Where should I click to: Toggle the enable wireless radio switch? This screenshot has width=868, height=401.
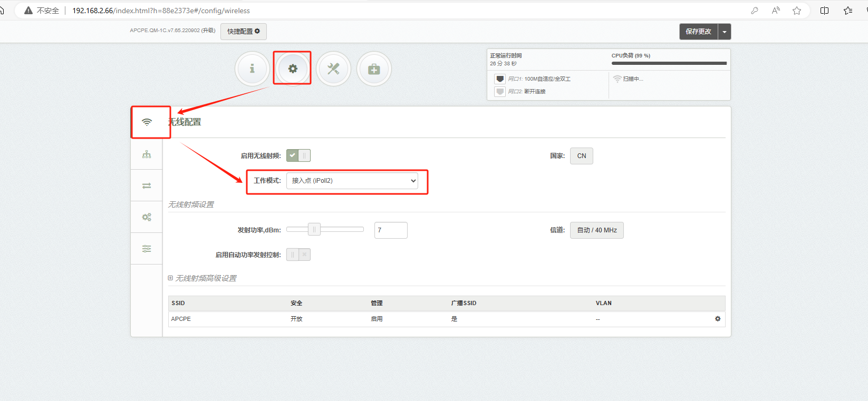298,155
